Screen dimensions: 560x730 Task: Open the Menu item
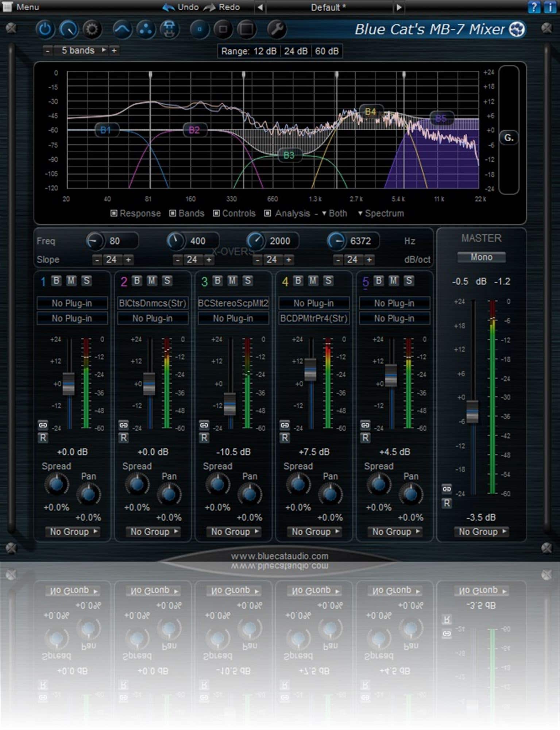click(x=22, y=7)
